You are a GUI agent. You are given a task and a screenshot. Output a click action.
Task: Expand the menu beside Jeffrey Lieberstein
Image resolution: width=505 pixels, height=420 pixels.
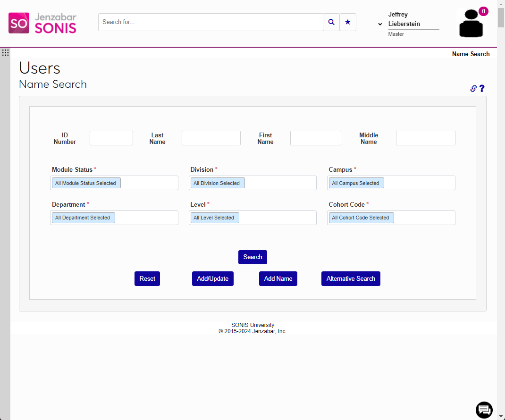[x=379, y=24]
